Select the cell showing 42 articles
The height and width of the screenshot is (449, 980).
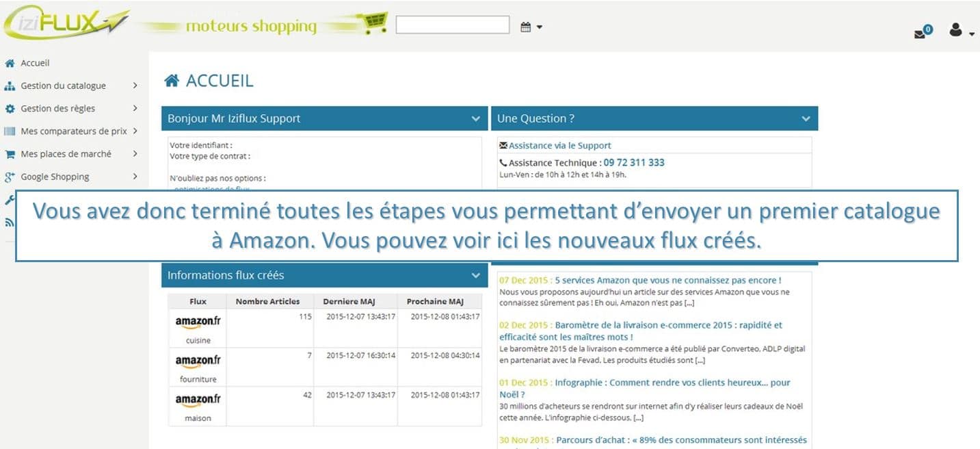point(269,406)
